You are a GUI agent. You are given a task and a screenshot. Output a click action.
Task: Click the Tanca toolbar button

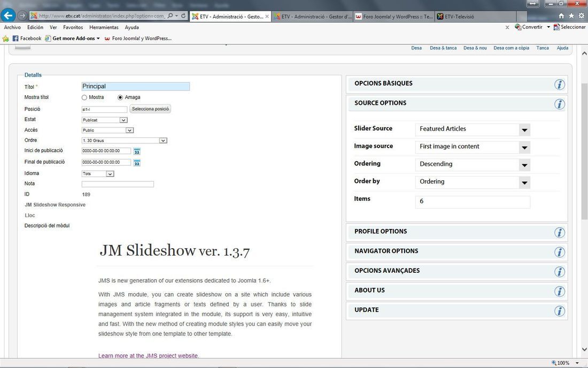pyautogui.click(x=542, y=48)
